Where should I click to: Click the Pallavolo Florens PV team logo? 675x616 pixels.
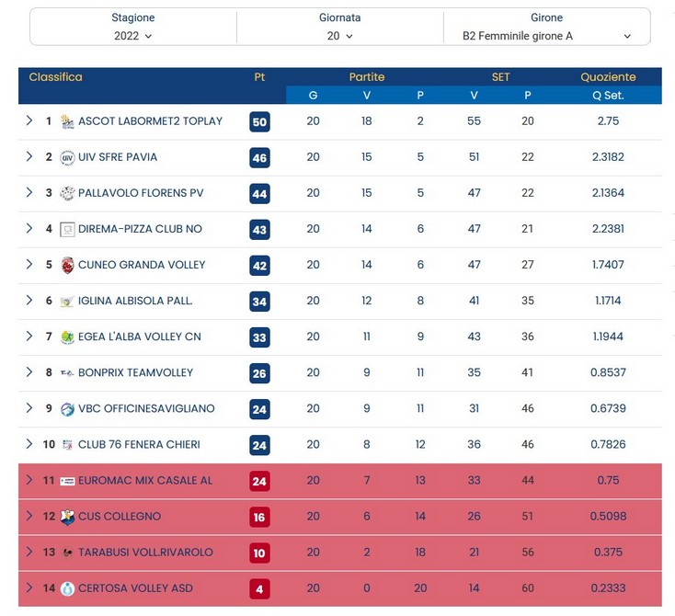[67, 194]
